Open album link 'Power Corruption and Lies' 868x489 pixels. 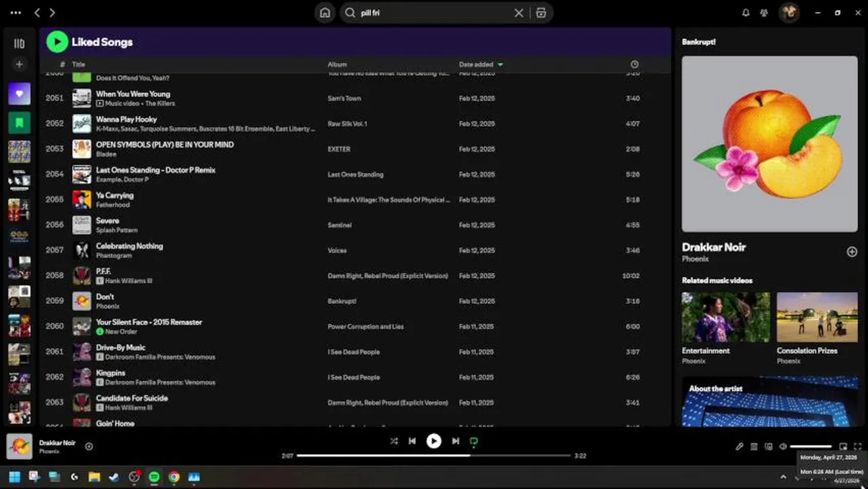click(365, 327)
